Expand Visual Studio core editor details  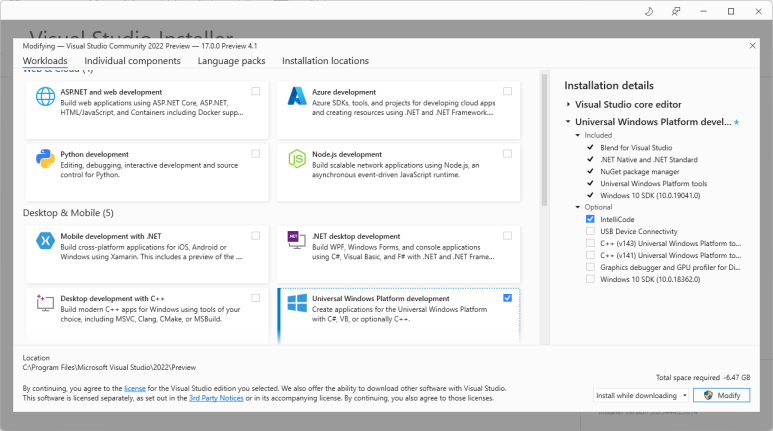tap(568, 105)
